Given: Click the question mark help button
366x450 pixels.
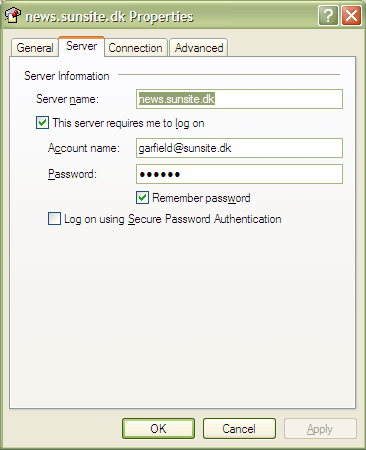Looking at the screenshot, I should pos(328,15).
